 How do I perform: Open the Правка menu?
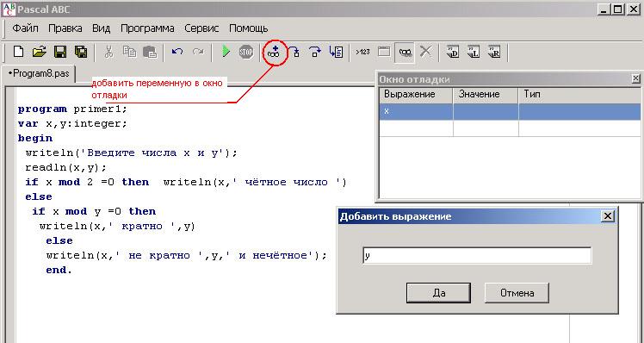point(65,28)
